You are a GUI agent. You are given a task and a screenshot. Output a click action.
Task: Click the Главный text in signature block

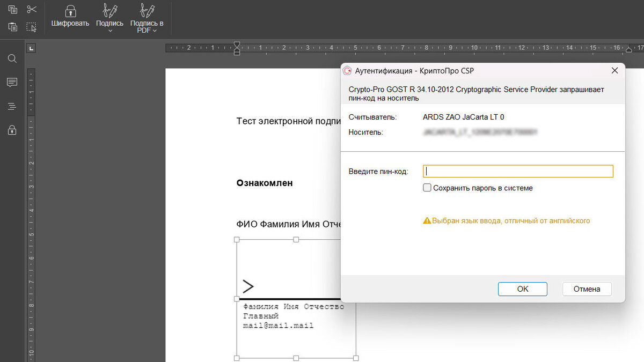261,316
